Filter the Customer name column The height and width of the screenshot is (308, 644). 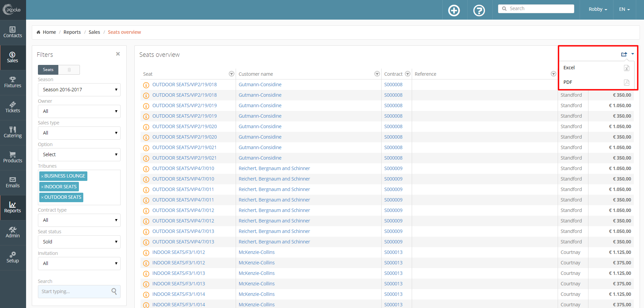(377, 74)
